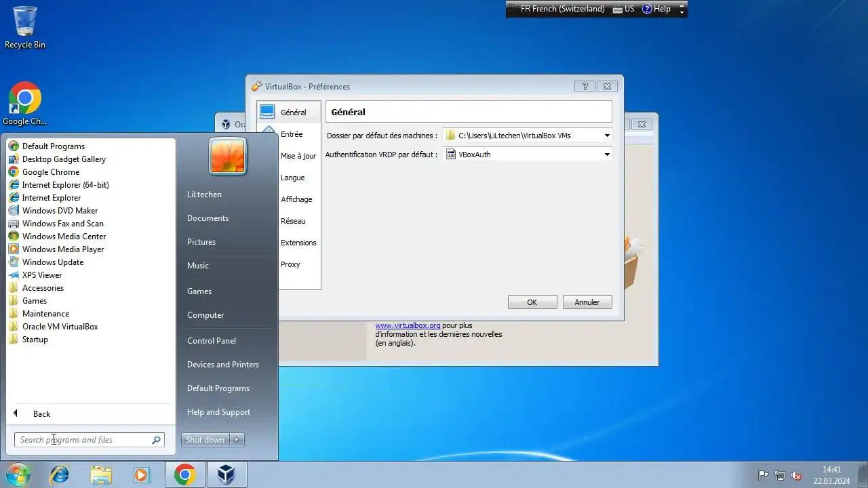Open Music from the Start menu
The width and height of the screenshot is (868, 488).
198,266
